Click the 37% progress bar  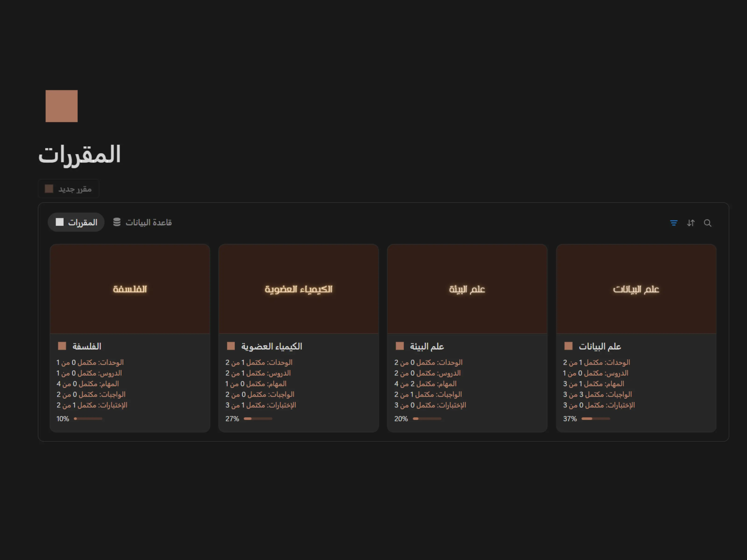click(x=596, y=419)
